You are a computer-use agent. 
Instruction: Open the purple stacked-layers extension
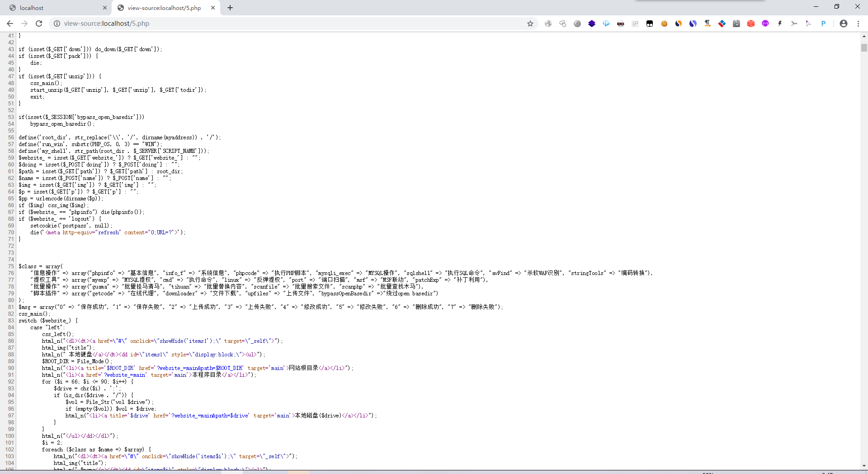point(592,24)
